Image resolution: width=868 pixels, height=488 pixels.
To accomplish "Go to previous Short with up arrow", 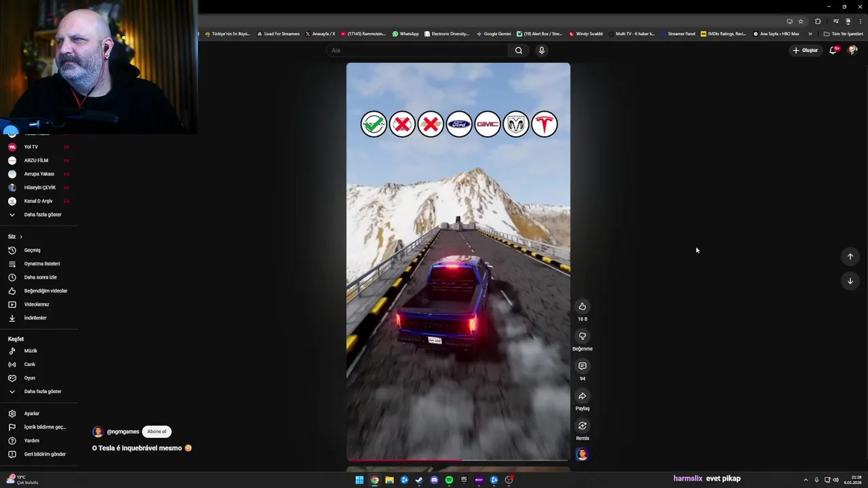I will point(850,256).
